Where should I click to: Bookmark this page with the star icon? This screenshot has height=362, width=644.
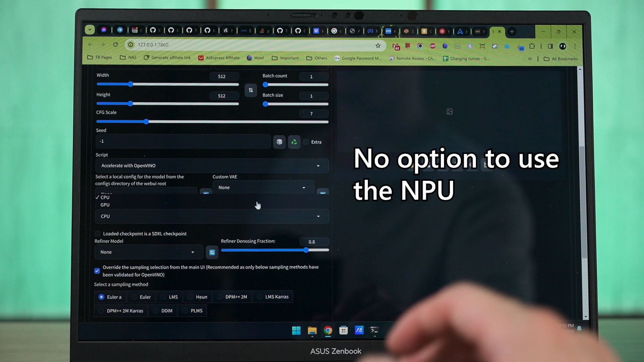[378, 46]
